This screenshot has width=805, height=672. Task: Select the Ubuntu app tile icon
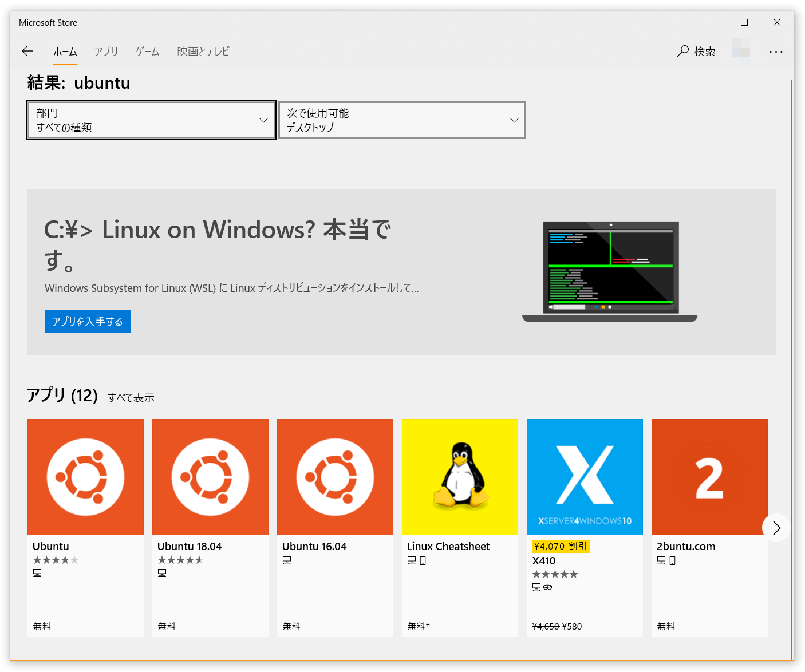[x=85, y=477]
